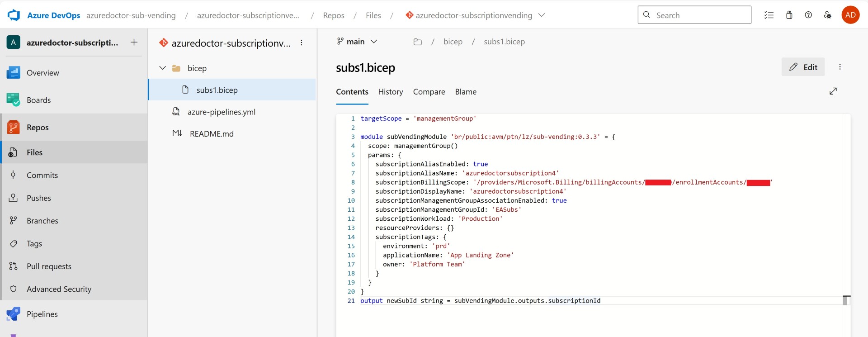Click the folder icon in the path breadcrumb
The width and height of the screenshot is (868, 337).
pyautogui.click(x=418, y=42)
